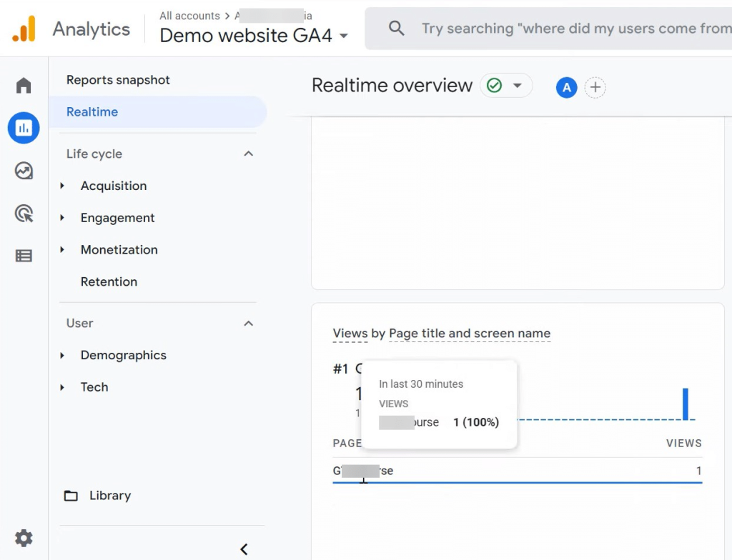732x560 pixels.
Task: Open Admin settings gear icon
Action: 24,538
